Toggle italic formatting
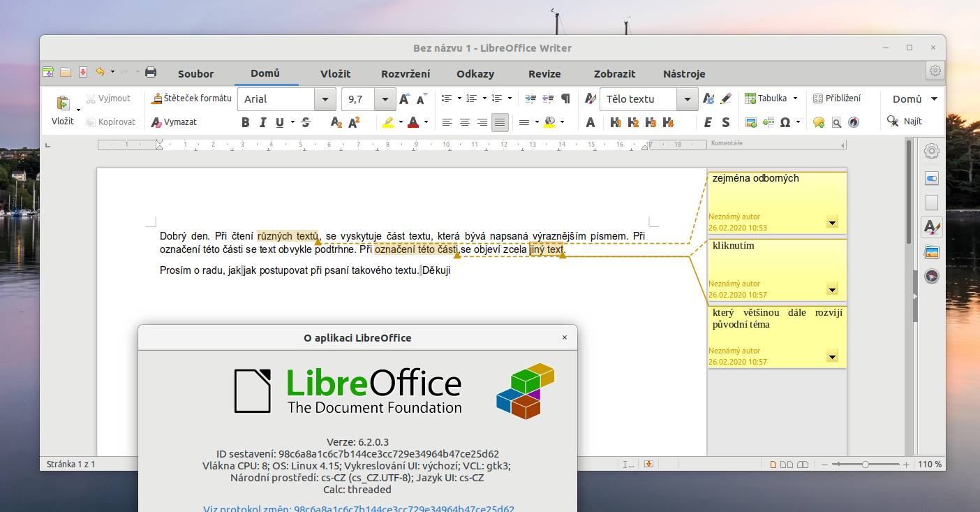Image resolution: width=980 pixels, height=512 pixels. click(x=262, y=122)
